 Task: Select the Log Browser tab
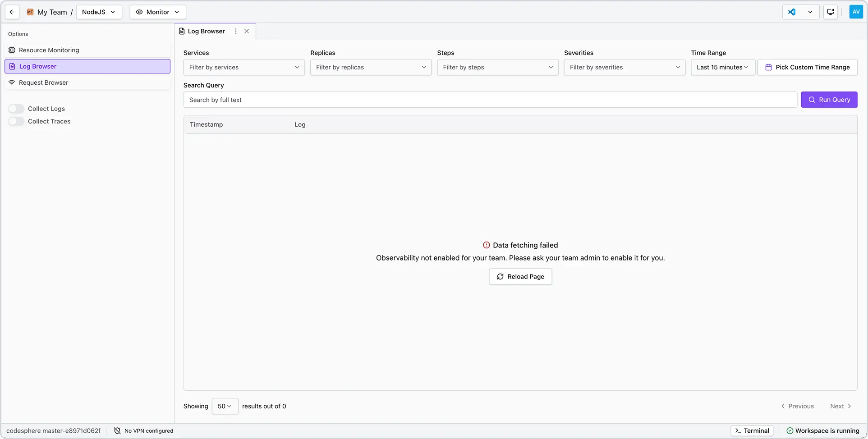[x=206, y=31]
